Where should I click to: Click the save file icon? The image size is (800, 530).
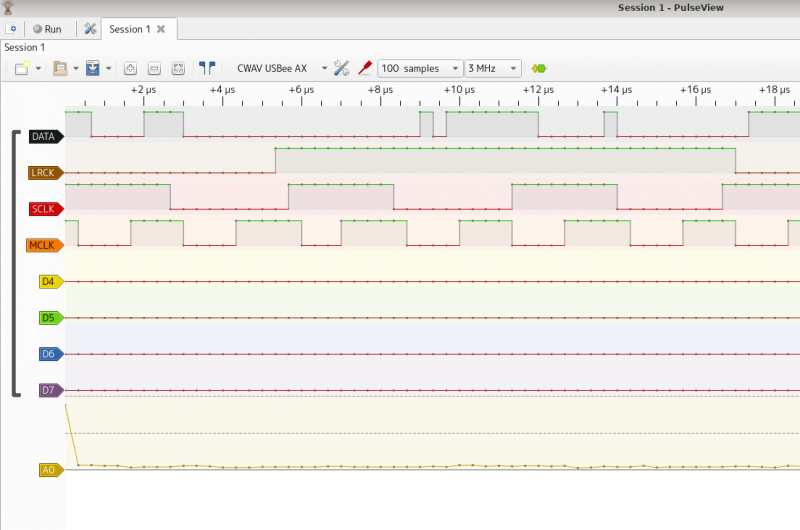click(x=92, y=69)
